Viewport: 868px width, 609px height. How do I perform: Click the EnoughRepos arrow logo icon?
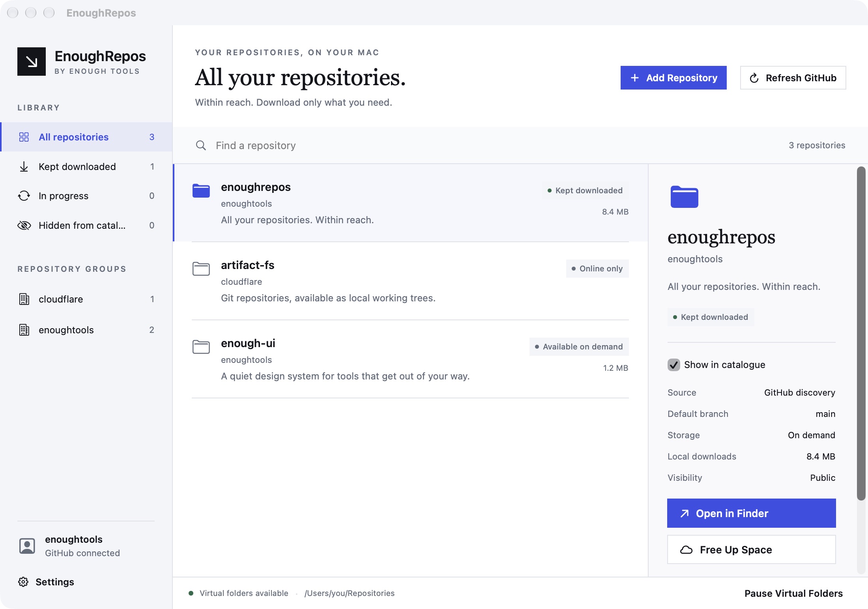(32, 62)
